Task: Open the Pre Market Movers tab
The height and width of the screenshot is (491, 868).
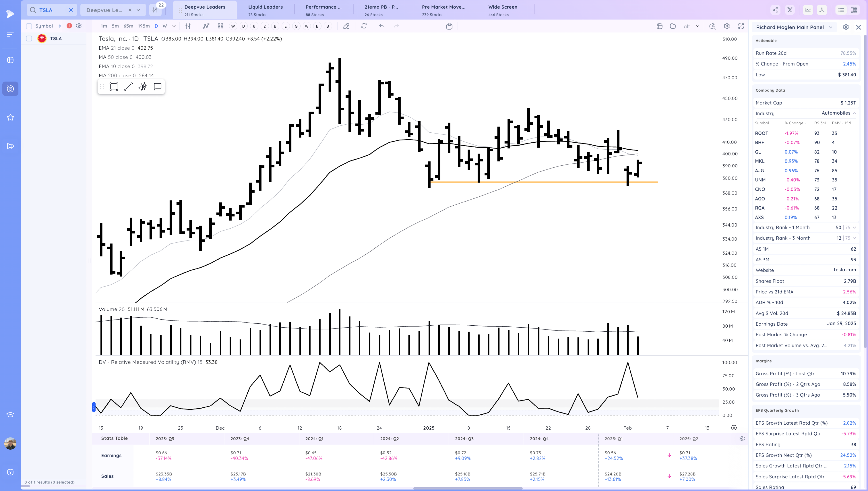Action: (443, 10)
